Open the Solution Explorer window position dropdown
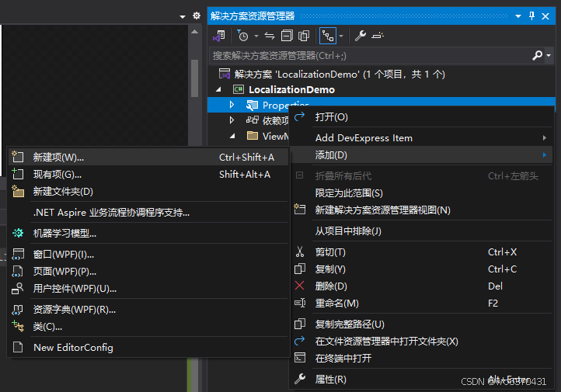This screenshot has height=392, width=561. pos(518,16)
